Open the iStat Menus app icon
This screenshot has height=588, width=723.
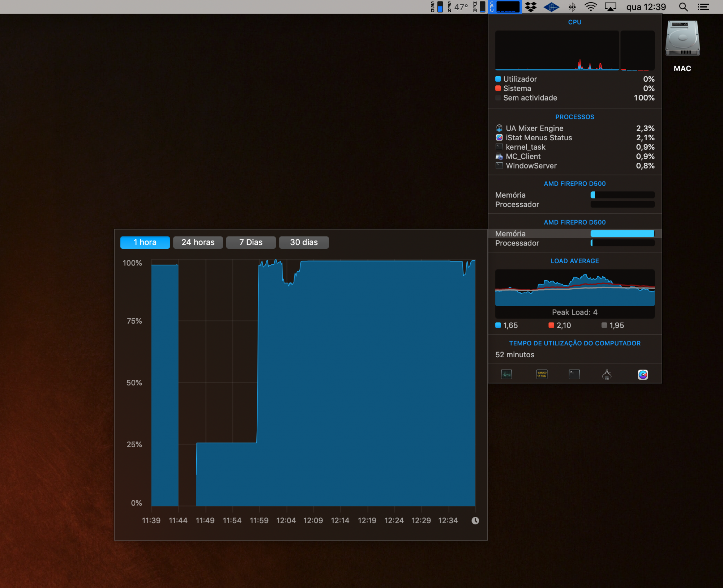[x=643, y=374]
